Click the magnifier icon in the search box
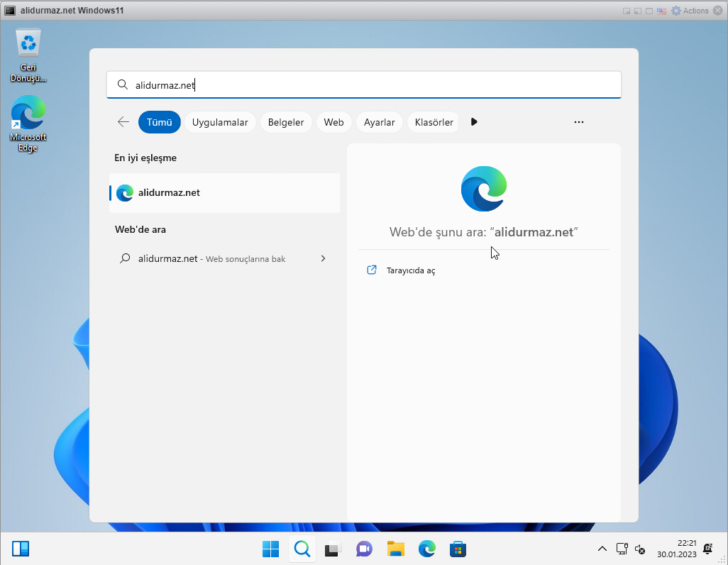The image size is (728, 565). [123, 84]
